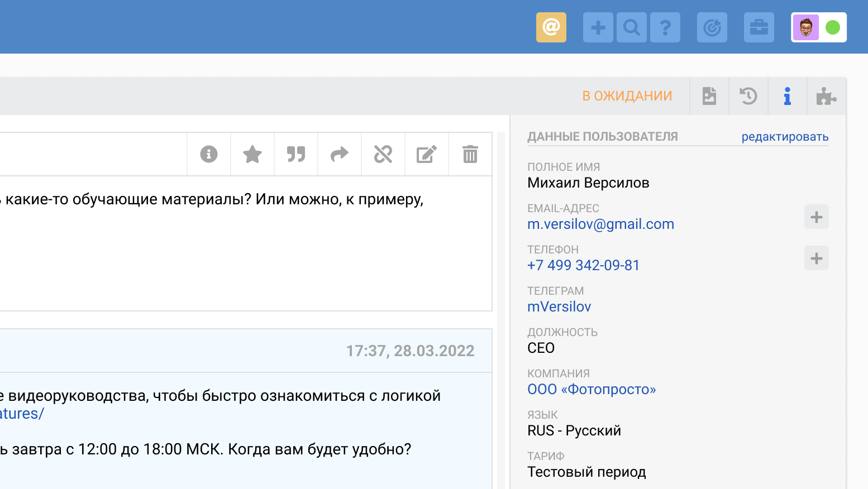Star the customer message
868x489 pixels.
(x=252, y=154)
